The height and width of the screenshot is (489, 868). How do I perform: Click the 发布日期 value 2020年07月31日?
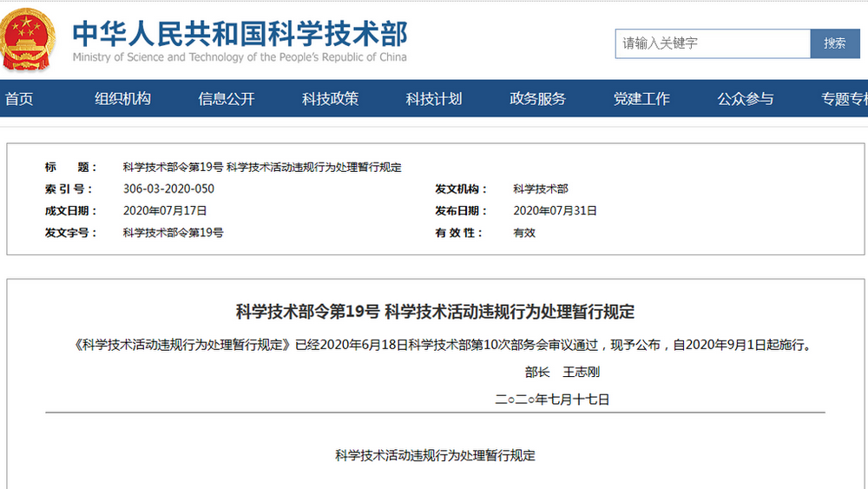[555, 211]
